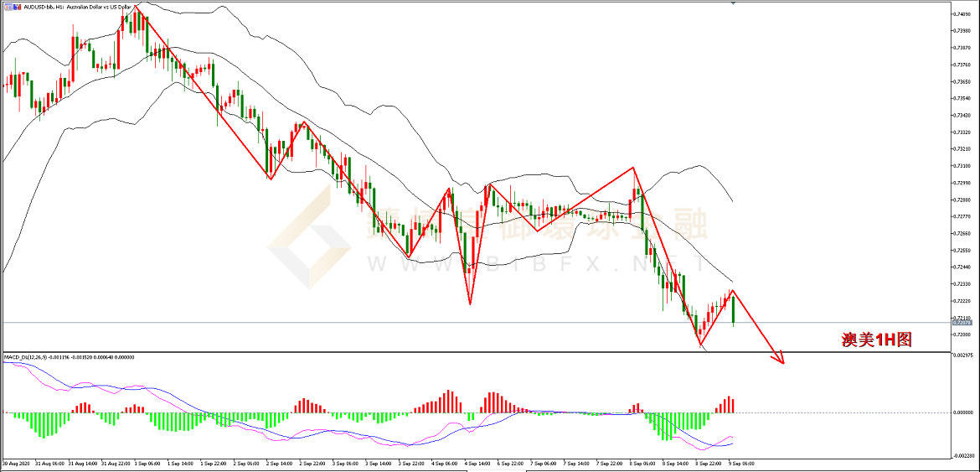Image resolution: width=980 pixels, height=472 pixels.
Task: Select the last red MACD histogram bar group
Action: pyautogui.click(x=725, y=404)
